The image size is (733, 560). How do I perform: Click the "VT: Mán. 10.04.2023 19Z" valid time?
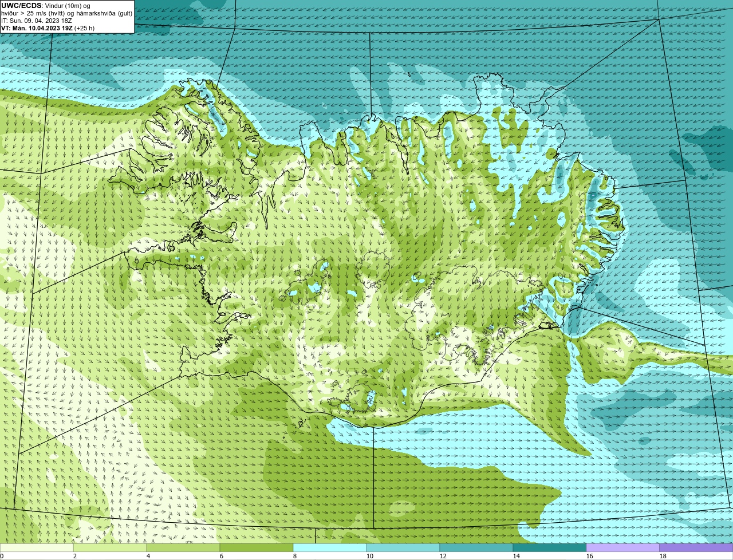pos(37,28)
